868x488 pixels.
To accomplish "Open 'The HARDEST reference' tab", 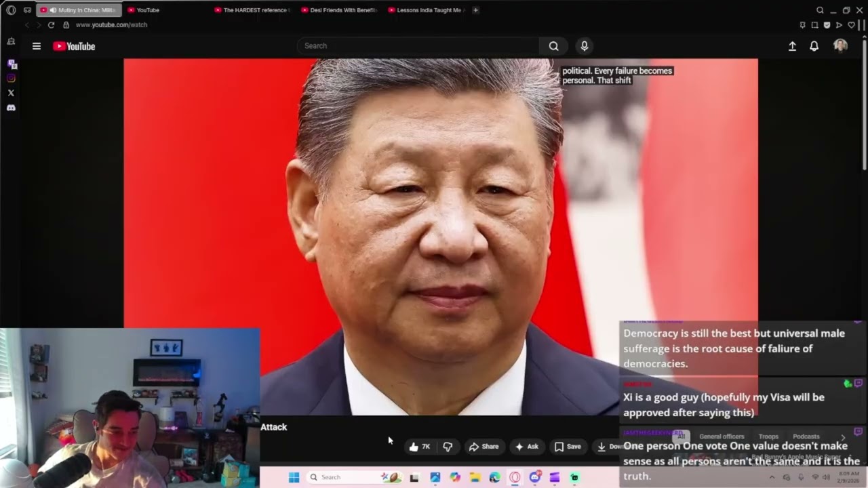I will pyautogui.click(x=252, y=10).
